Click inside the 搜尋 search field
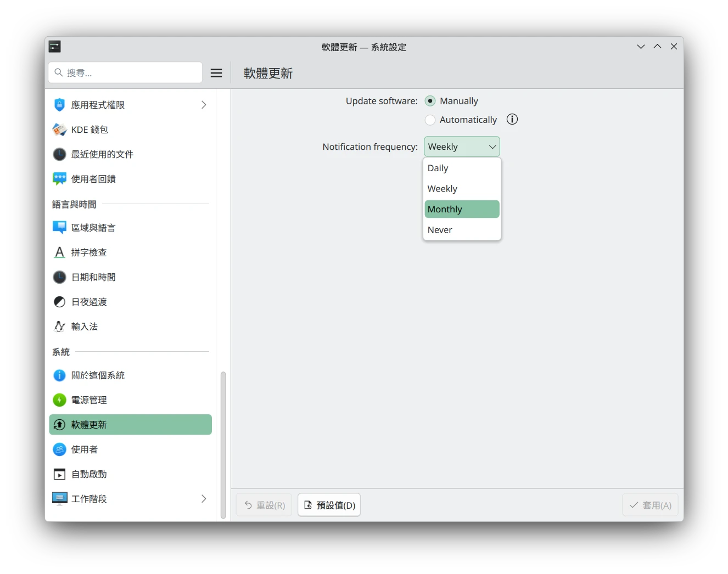 tap(125, 72)
